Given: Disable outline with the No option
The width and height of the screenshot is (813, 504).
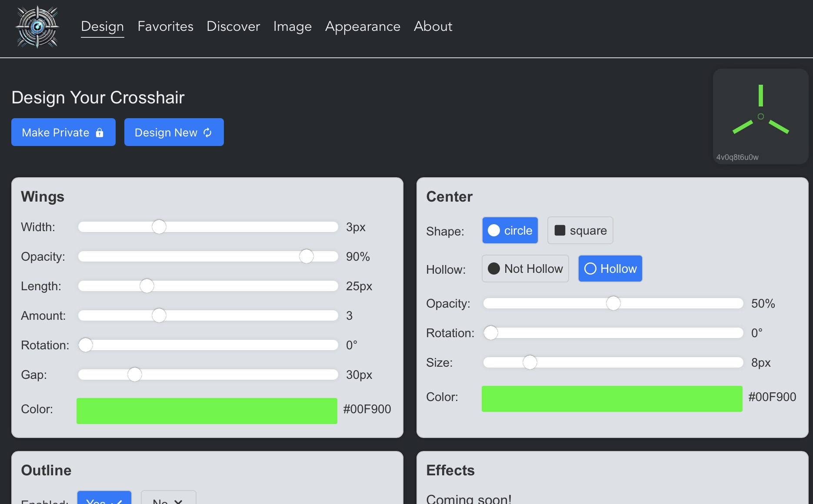Looking at the screenshot, I should click(168, 499).
